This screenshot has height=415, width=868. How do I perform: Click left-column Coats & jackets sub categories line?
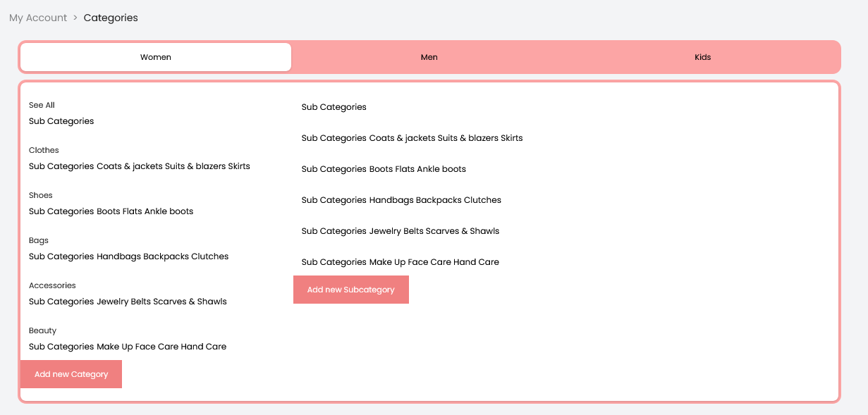point(140,166)
